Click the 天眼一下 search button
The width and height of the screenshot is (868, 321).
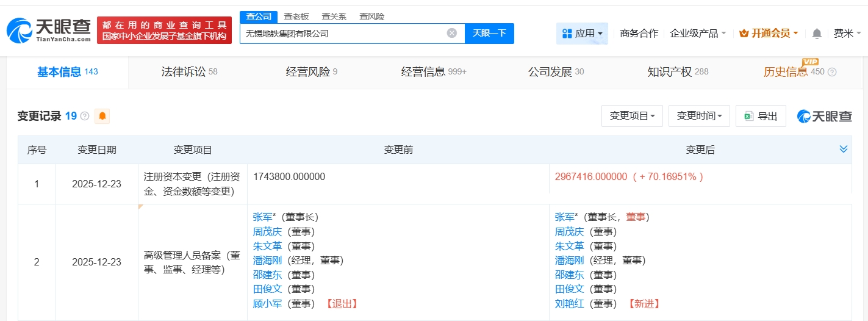[489, 34]
